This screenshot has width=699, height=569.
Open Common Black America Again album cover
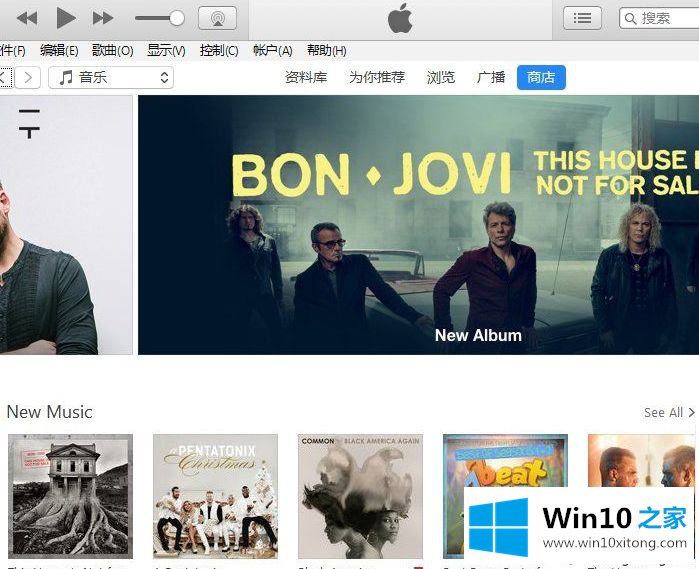[360, 496]
